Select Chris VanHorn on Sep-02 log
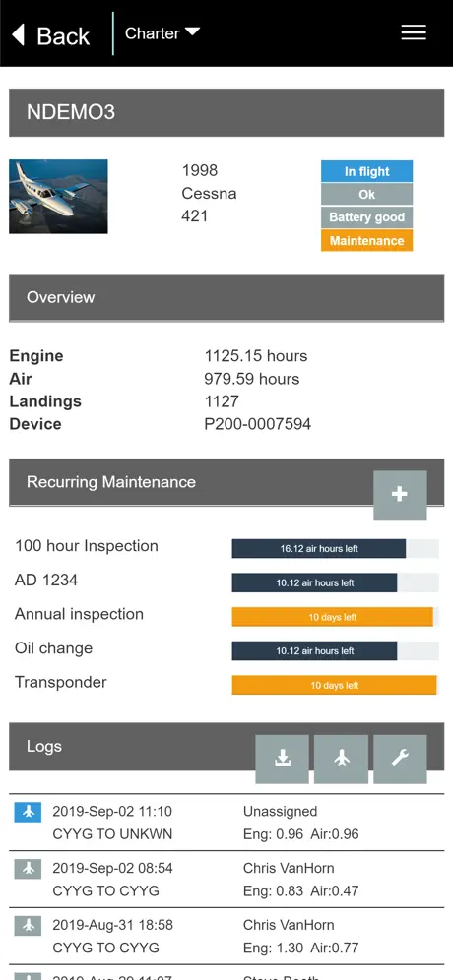Image resolution: width=453 pixels, height=980 pixels. click(289, 868)
